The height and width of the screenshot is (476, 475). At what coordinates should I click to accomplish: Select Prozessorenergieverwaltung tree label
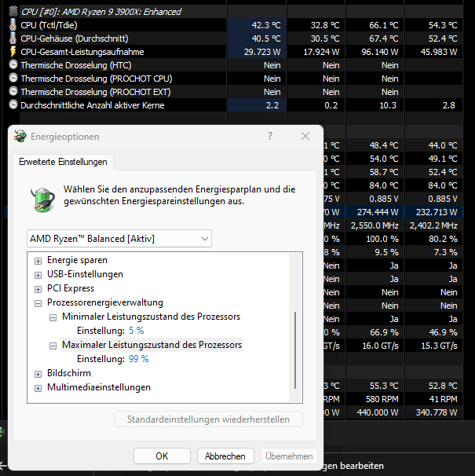[105, 302]
